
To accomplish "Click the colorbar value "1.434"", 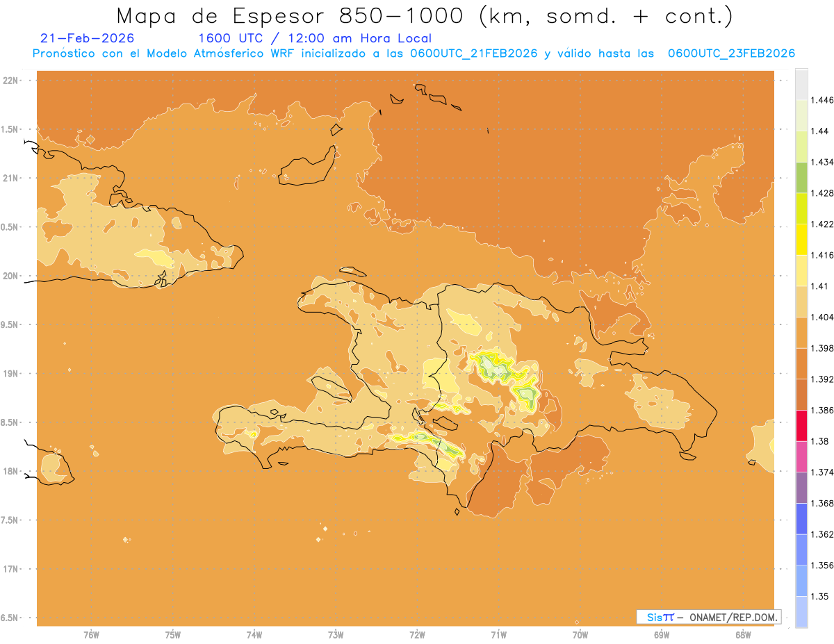I will point(822,162).
